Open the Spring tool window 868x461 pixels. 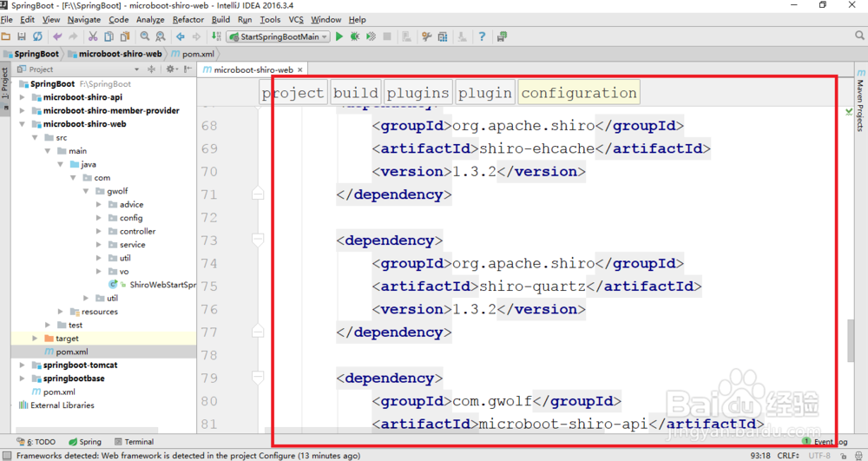click(85, 442)
